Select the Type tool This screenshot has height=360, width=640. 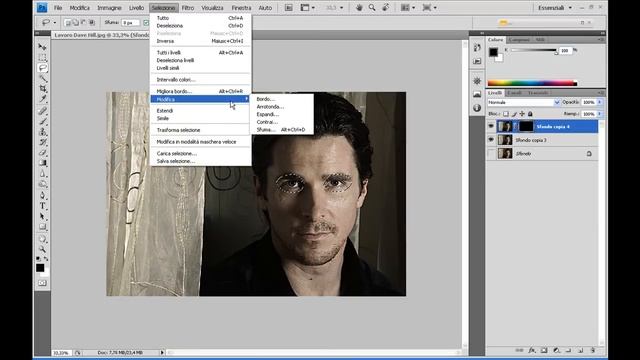42,206
